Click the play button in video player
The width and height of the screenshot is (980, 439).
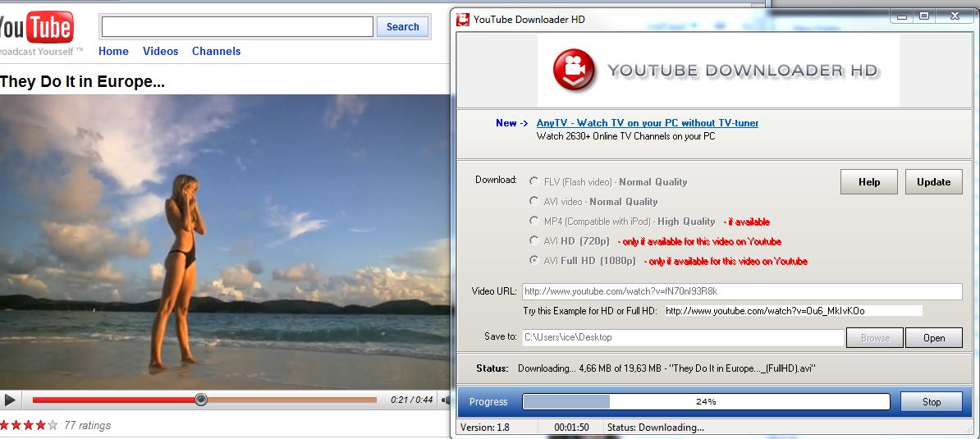9,400
